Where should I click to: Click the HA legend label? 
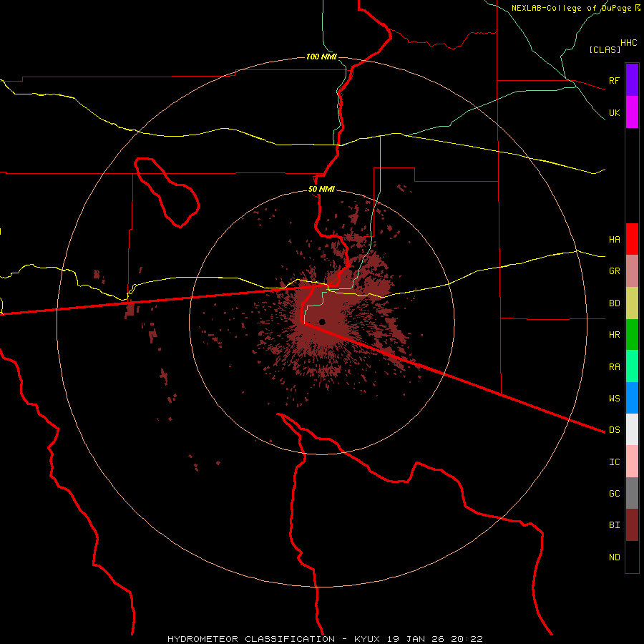click(x=614, y=240)
